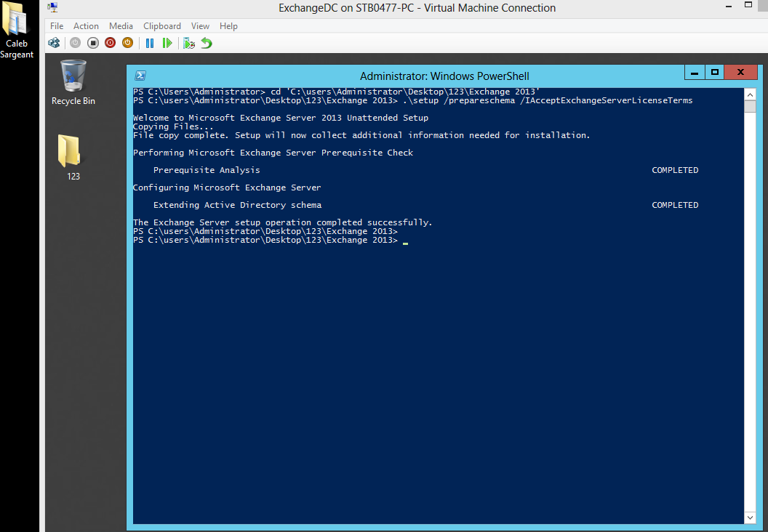Click the '.\setup /prepareschema' command text
This screenshot has height=532, width=768.
459,100
